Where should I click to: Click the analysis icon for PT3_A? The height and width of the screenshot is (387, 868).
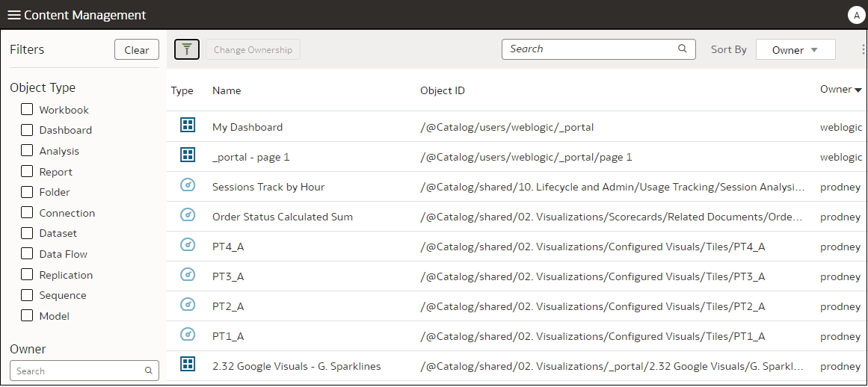[188, 276]
